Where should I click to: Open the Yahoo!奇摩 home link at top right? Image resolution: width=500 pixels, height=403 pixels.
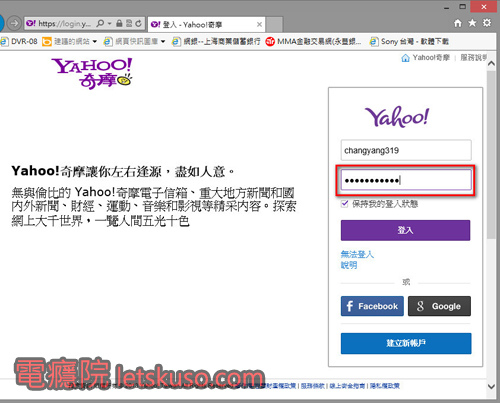tap(431, 58)
